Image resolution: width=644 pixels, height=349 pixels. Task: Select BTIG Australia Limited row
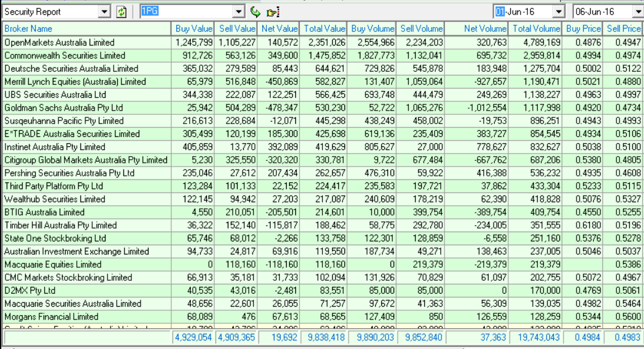322,212
